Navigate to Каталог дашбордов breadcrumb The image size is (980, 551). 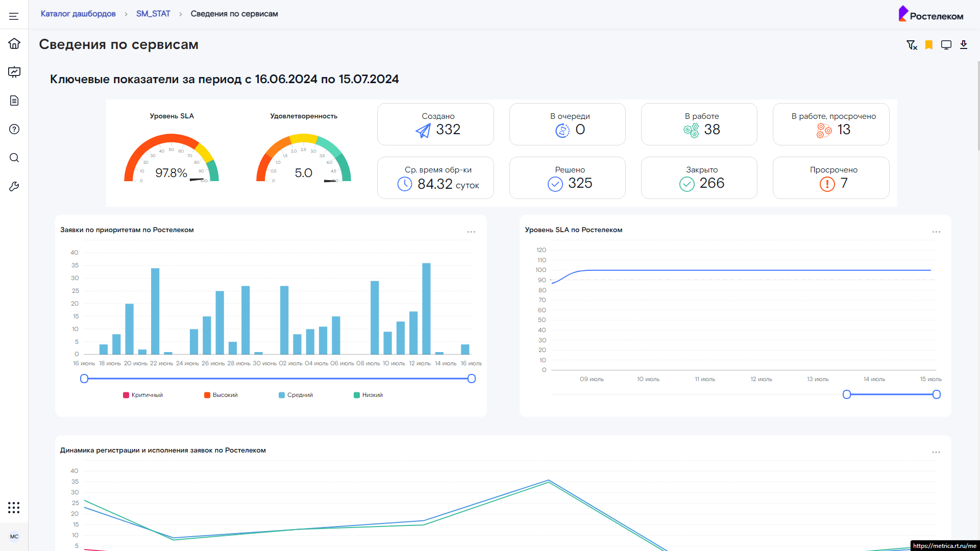pyautogui.click(x=78, y=14)
